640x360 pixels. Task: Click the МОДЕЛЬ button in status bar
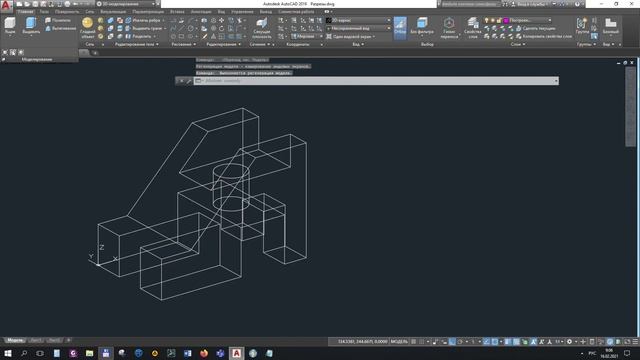tap(399, 342)
